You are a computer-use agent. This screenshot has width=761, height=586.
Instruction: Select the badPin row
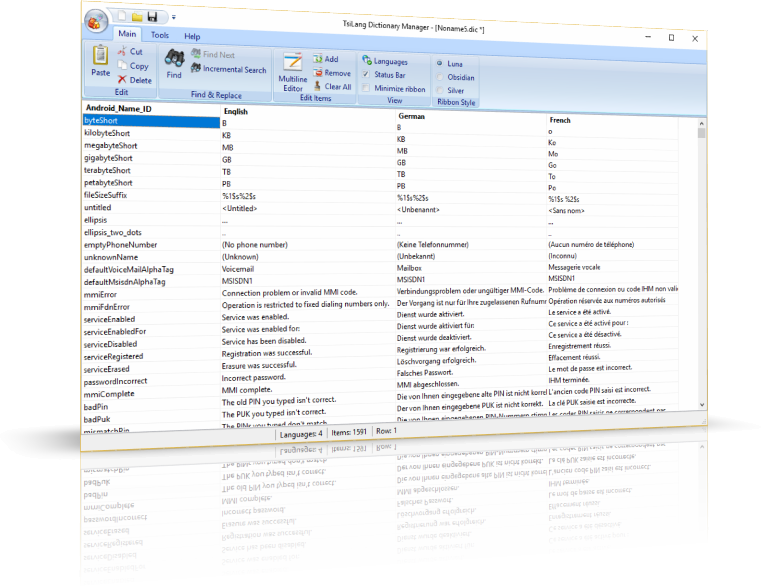click(151, 406)
